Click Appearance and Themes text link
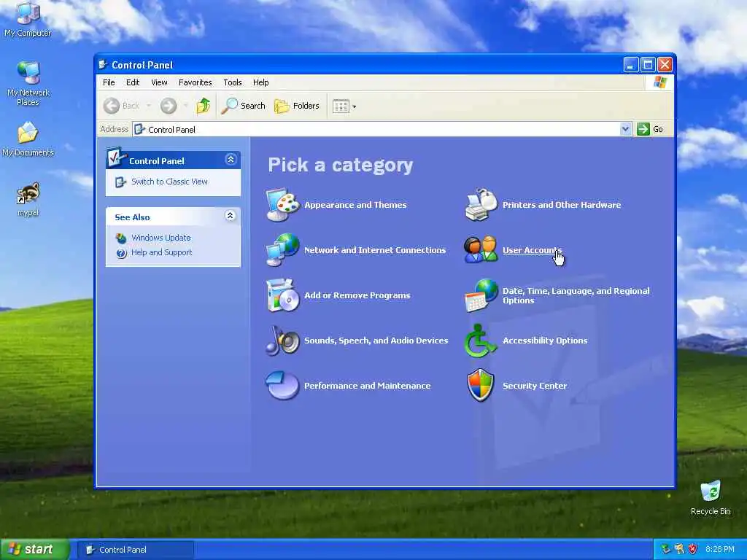Image resolution: width=747 pixels, height=560 pixels. point(355,205)
